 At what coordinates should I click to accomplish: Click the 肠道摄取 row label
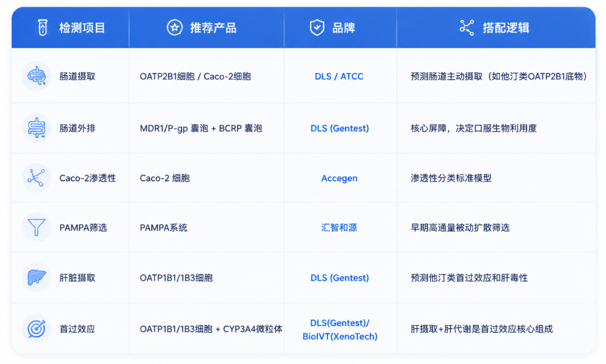point(77,76)
